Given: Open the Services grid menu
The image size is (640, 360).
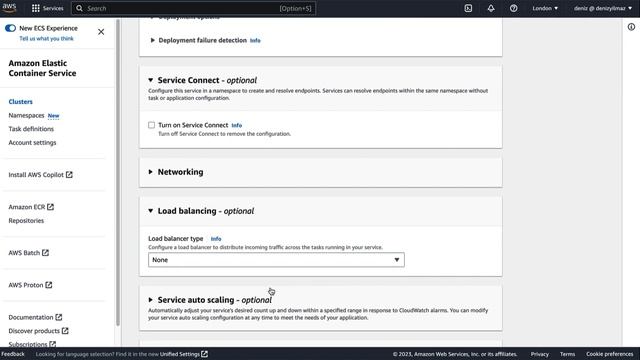Looking at the screenshot, I should tap(47, 8).
